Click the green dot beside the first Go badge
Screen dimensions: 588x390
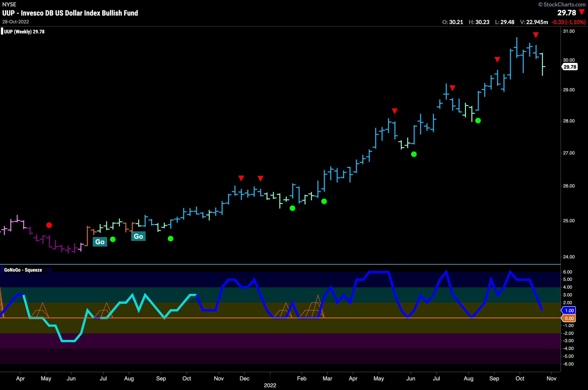pyautogui.click(x=113, y=239)
